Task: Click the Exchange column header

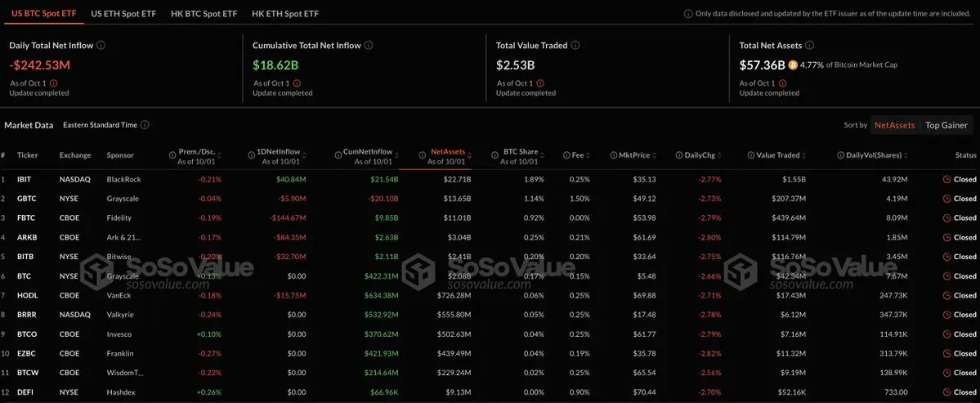Action: (x=75, y=155)
